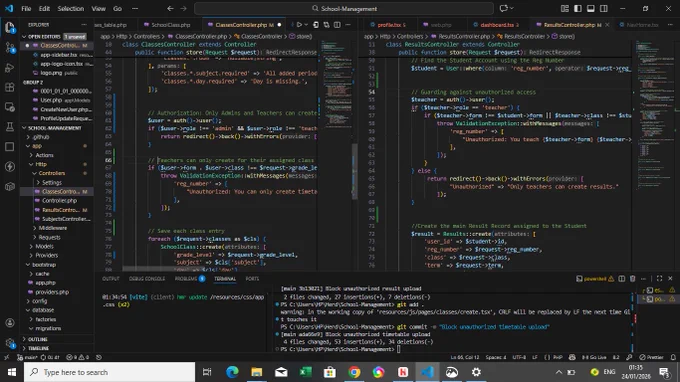Select the DEBUG CONSOLE panel tab
The width and height of the screenshot is (680, 382).
tap(147, 278)
